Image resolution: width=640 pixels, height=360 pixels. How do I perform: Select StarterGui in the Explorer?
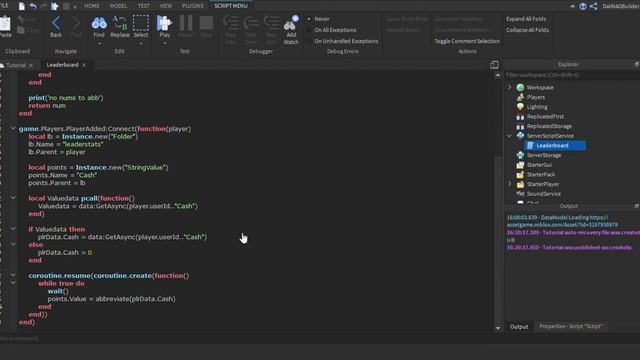(539, 165)
